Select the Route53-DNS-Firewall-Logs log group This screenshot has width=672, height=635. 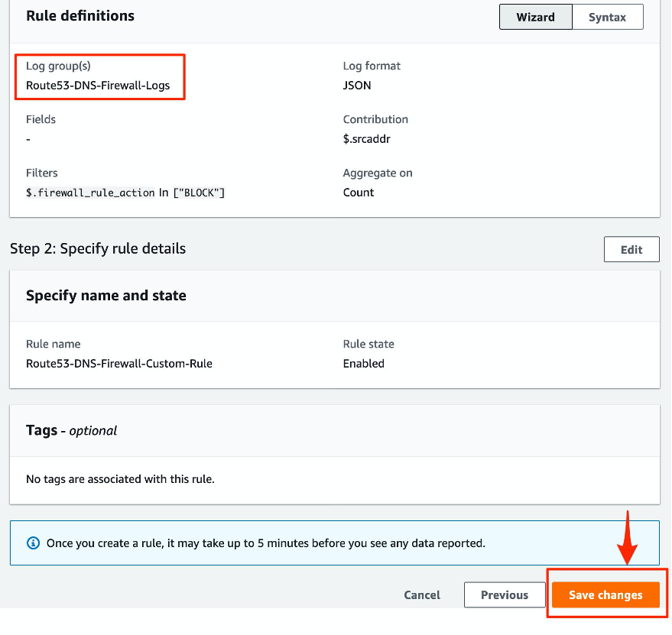coord(97,86)
